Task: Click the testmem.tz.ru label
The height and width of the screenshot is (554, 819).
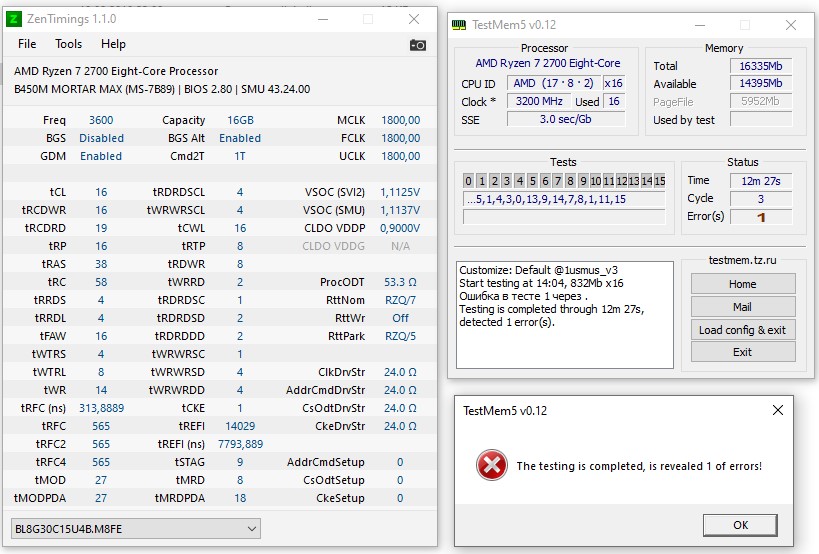Action: 742,260
